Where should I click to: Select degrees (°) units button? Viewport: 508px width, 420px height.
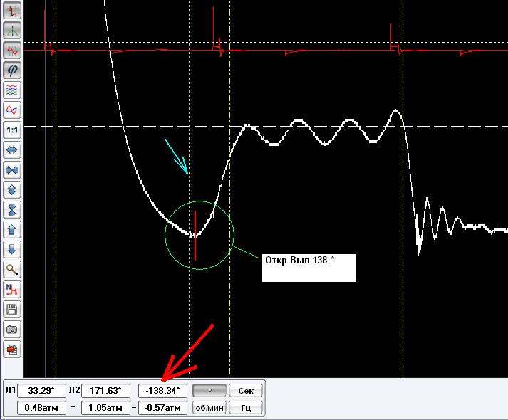209,391
